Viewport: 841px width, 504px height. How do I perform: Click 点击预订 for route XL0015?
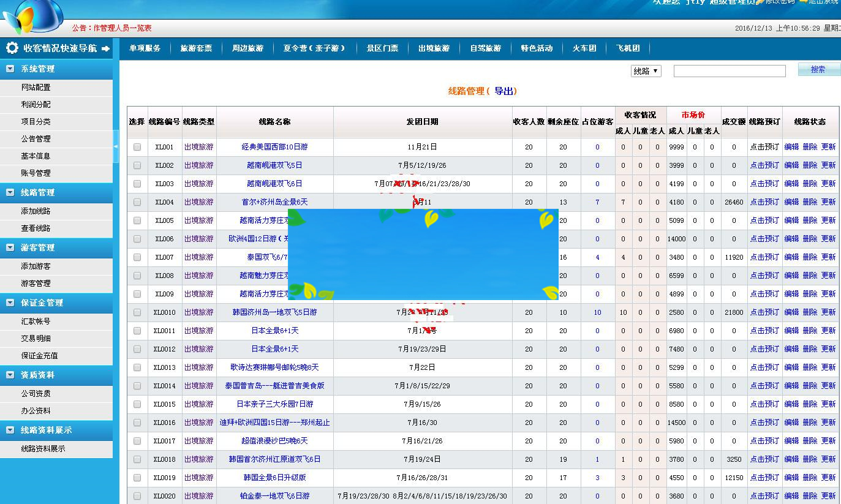tap(764, 404)
